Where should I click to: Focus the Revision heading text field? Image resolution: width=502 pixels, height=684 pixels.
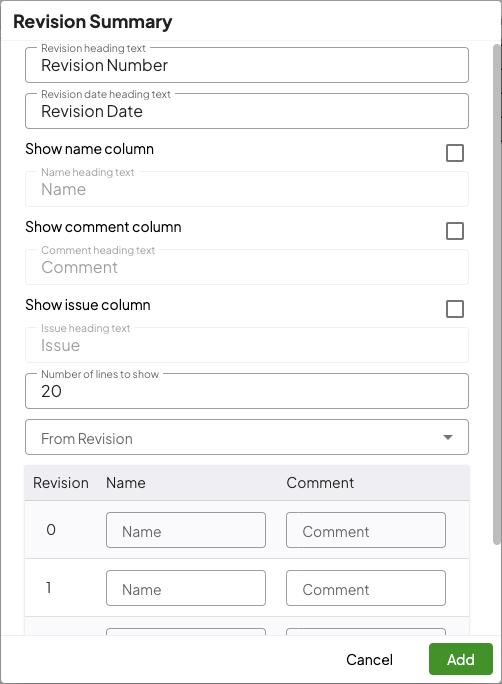247,65
